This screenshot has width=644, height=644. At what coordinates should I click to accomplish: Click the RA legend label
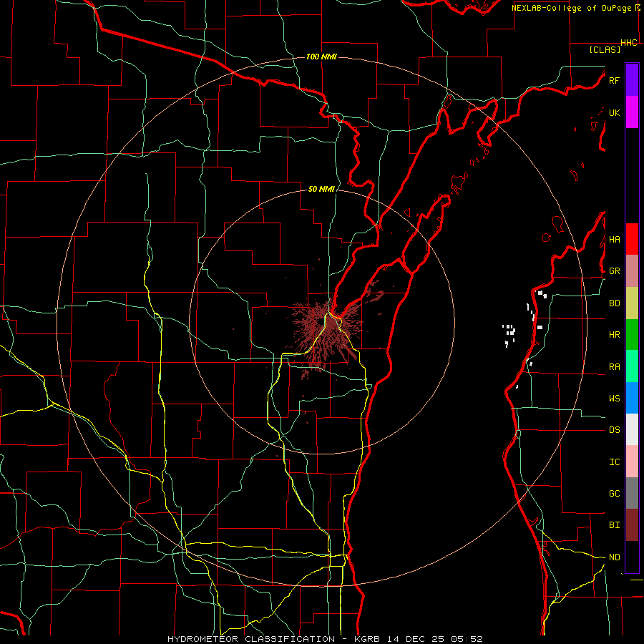click(614, 366)
